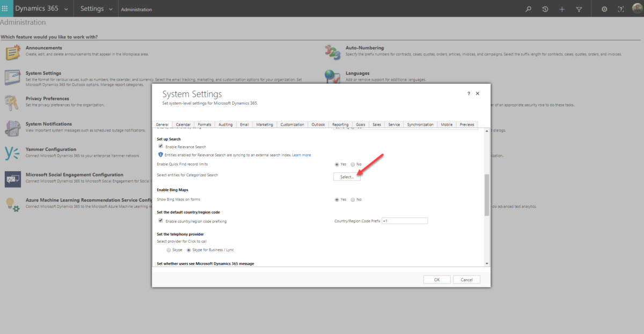Open the Yammer Configuration icon
644x334 pixels.
12,153
